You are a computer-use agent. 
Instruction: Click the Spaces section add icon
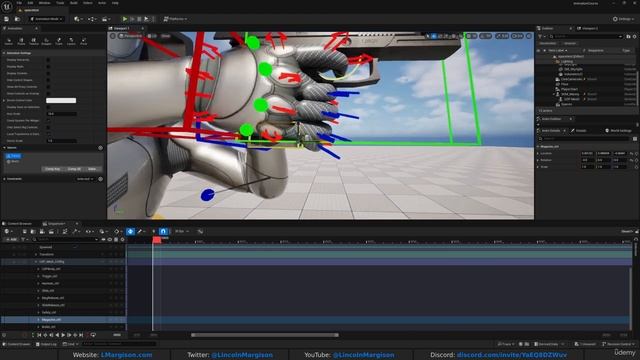(x=100, y=148)
